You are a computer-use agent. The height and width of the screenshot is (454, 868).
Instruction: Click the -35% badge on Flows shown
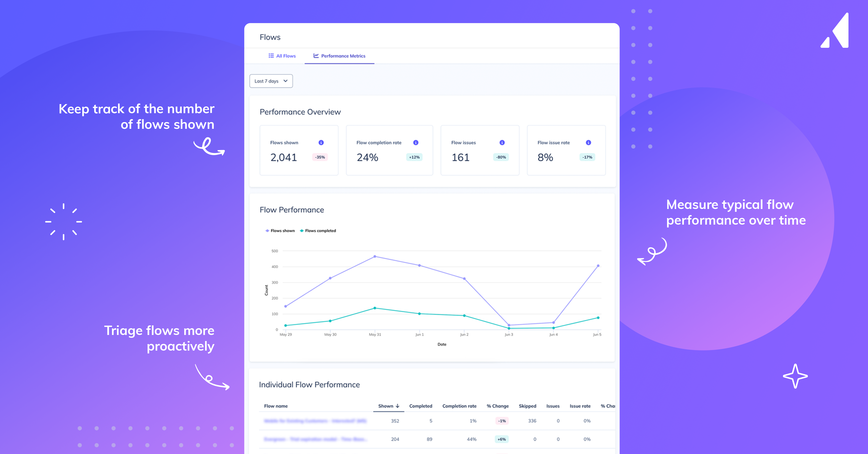[320, 157]
